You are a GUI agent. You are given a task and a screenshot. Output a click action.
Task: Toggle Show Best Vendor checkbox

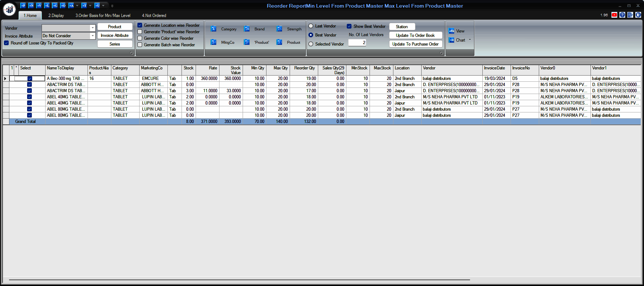point(349,26)
